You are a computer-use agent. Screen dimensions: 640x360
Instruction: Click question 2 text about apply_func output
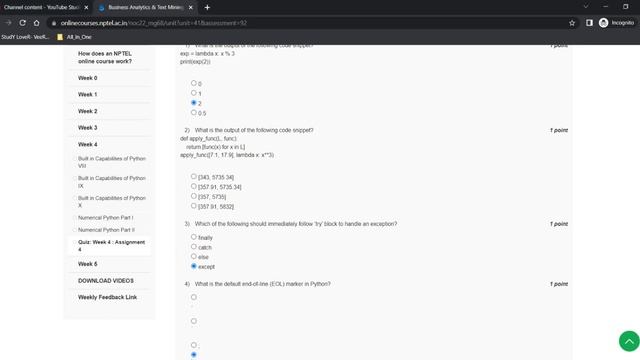coord(254,130)
